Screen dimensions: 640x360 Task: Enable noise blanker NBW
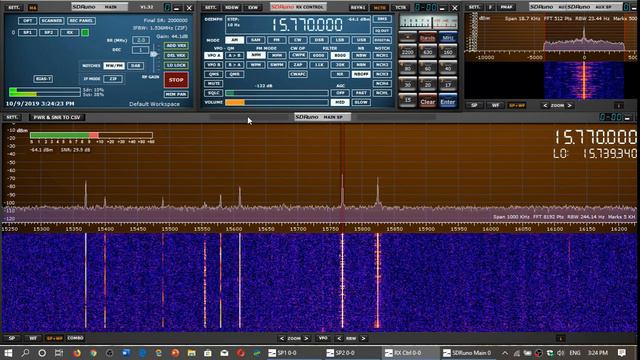[361, 55]
